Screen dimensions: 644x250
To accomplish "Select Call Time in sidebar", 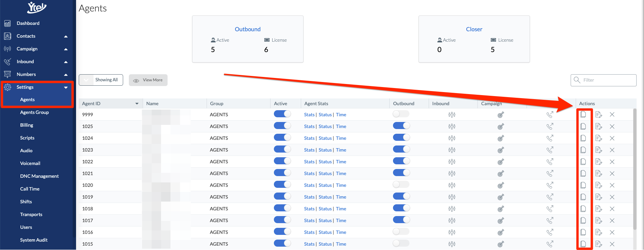I will tap(30, 189).
